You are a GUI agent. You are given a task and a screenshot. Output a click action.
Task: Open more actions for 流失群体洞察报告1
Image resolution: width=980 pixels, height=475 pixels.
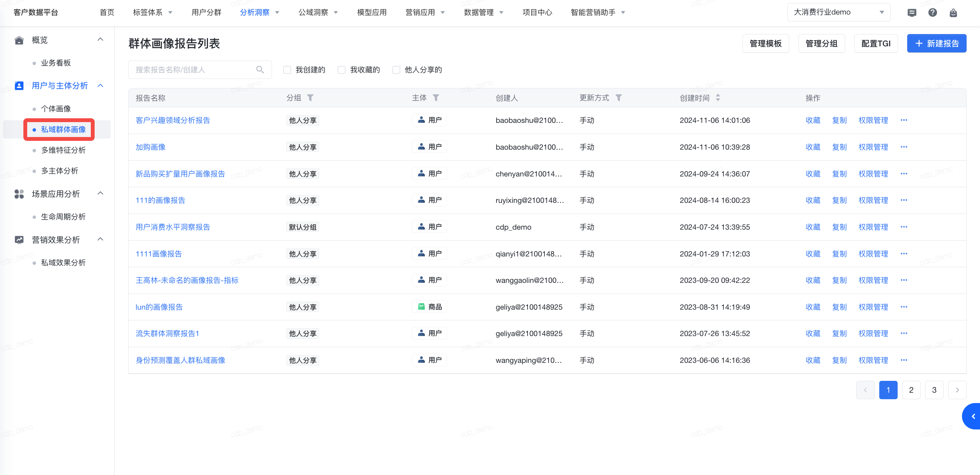tap(904, 333)
